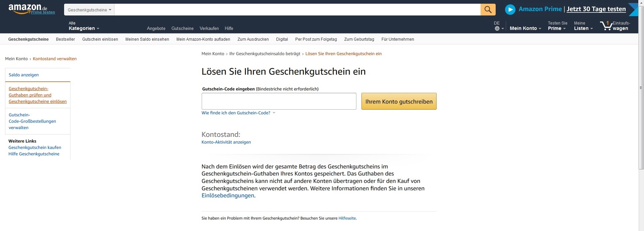The width and height of the screenshot is (644, 231).
Task: Select the Bestseller tab
Action: point(65,39)
